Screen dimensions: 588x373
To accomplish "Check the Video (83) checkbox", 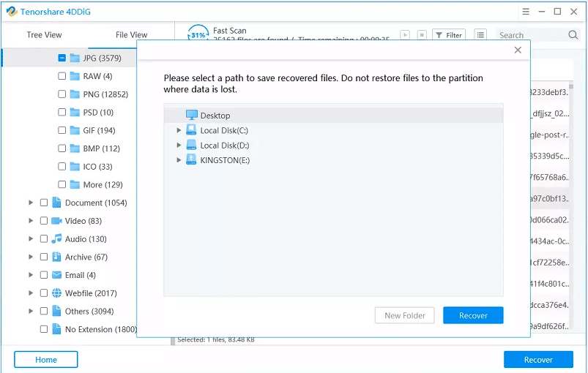I will coord(44,221).
